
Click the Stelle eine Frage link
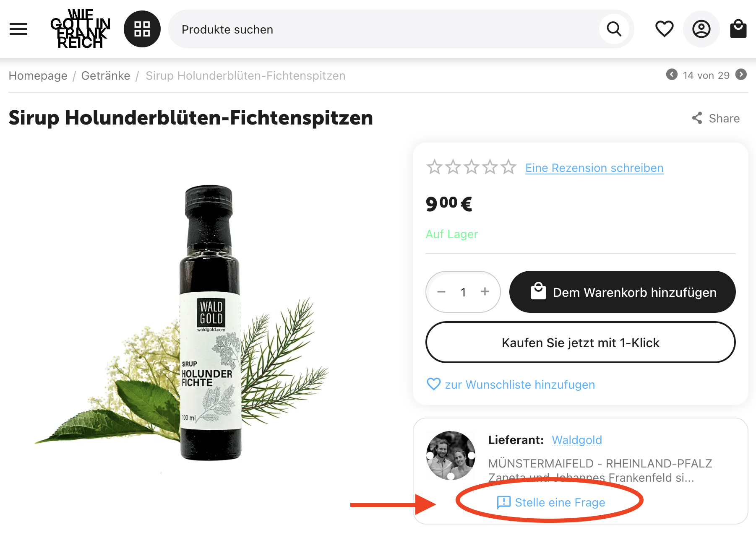[x=551, y=502]
